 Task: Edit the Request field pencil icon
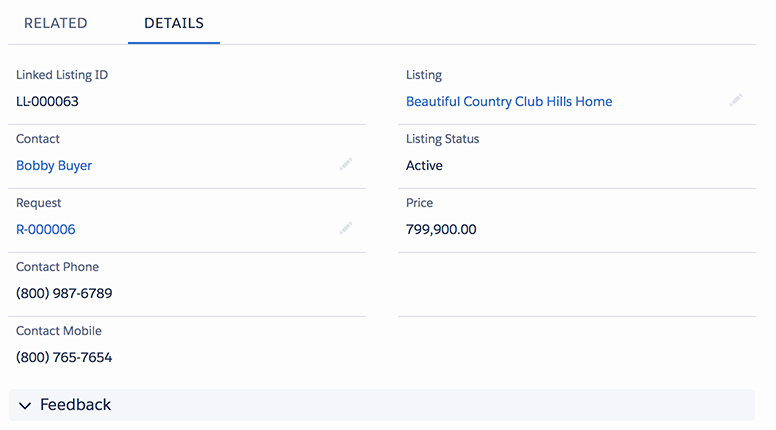pos(345,228)
